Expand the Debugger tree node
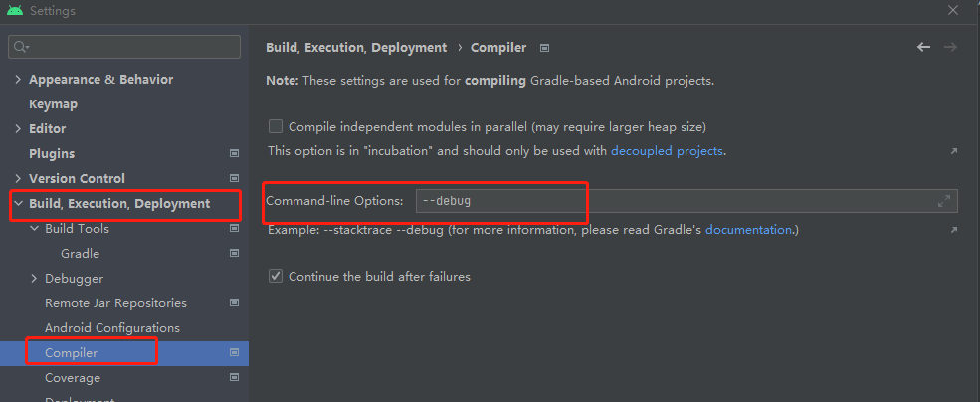980x402 pixels. (35, 279)
